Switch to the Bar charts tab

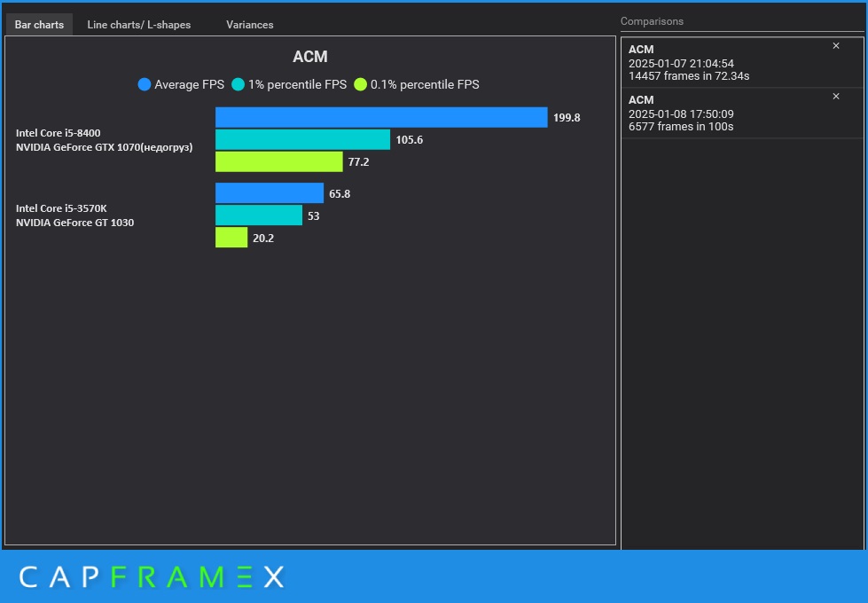(39, 25)
